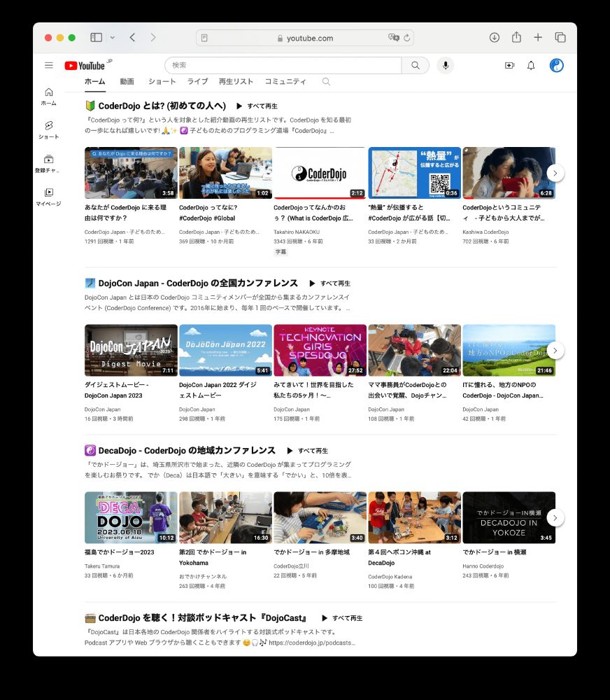Open the CoderDojo logo 2:12 thumbnail
The width and height of the screenshot is (610, 700).
pos(320,173)
